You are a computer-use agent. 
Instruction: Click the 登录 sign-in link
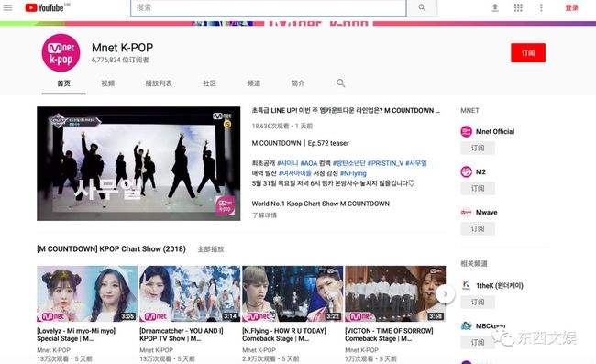[x=571, y=7]
